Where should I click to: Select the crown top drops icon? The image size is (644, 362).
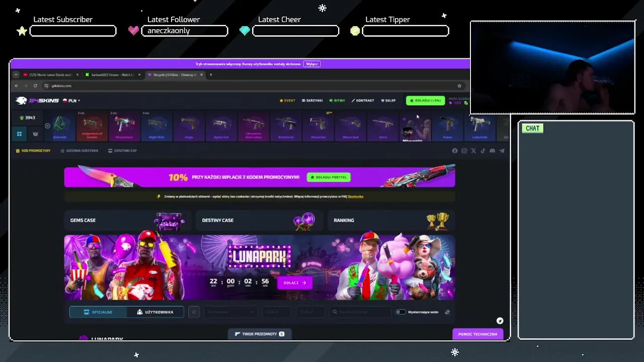[35, 134]
